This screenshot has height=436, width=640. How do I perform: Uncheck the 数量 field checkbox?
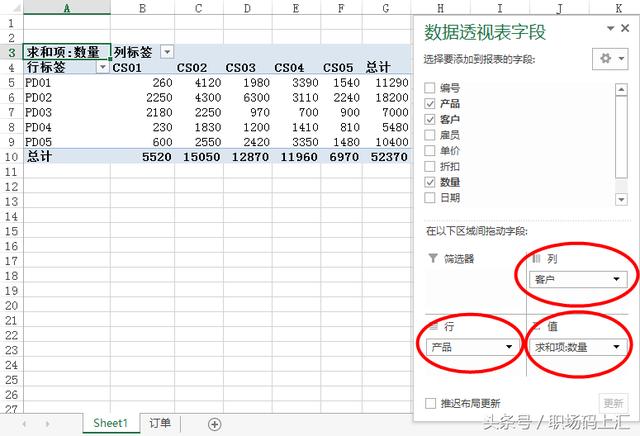430,182
